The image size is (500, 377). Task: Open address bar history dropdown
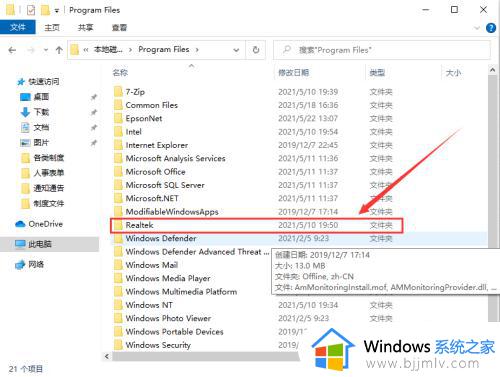(x=236, y=50)
